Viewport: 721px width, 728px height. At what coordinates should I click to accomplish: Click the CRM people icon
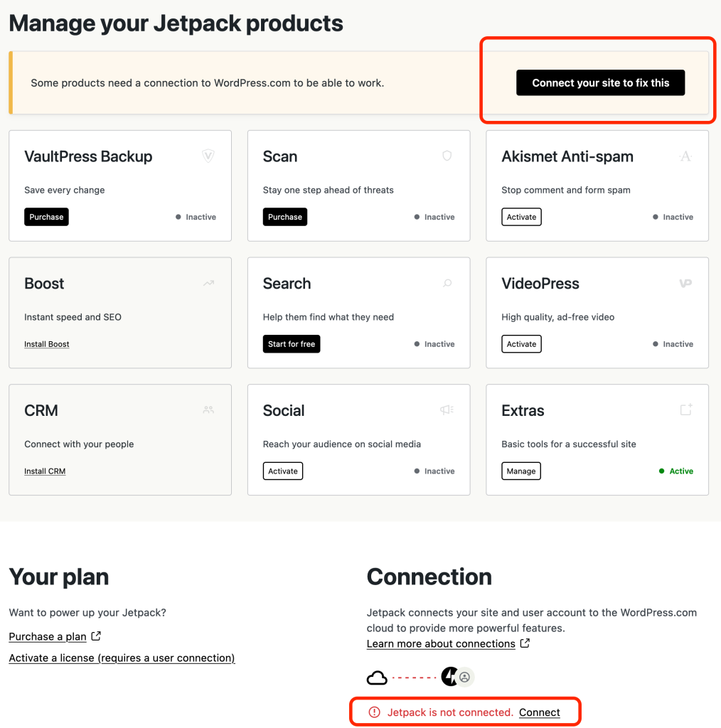208,409
